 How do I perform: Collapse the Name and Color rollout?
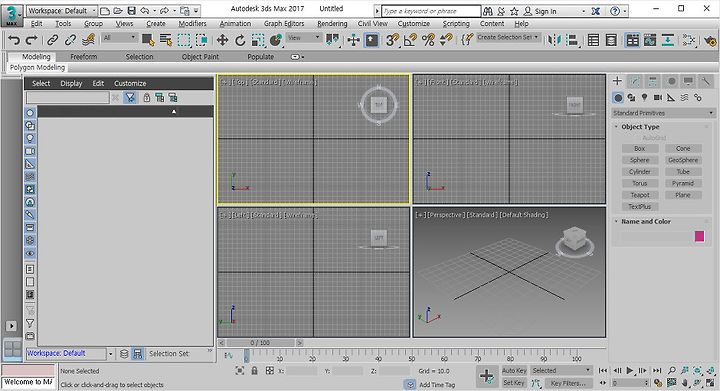tap(646, 221)
